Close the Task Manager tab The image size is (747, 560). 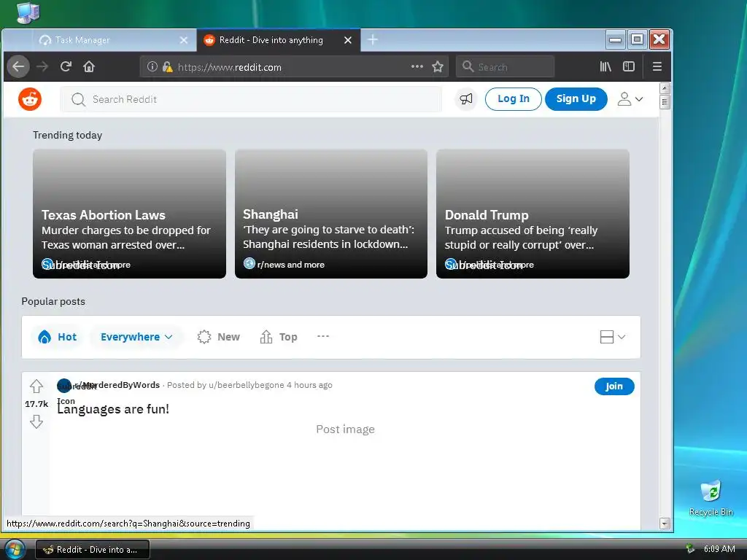click(x=183, y=41)
